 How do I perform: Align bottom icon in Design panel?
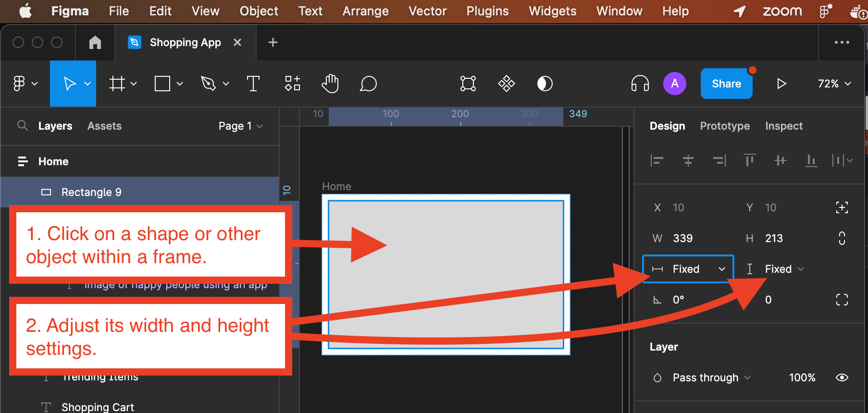811,160
